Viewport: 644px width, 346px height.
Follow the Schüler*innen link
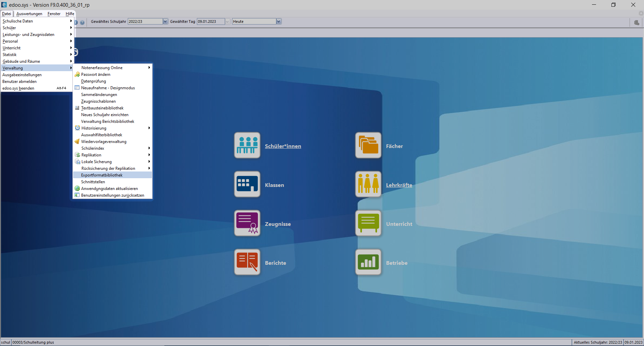(x=283, y=146)
